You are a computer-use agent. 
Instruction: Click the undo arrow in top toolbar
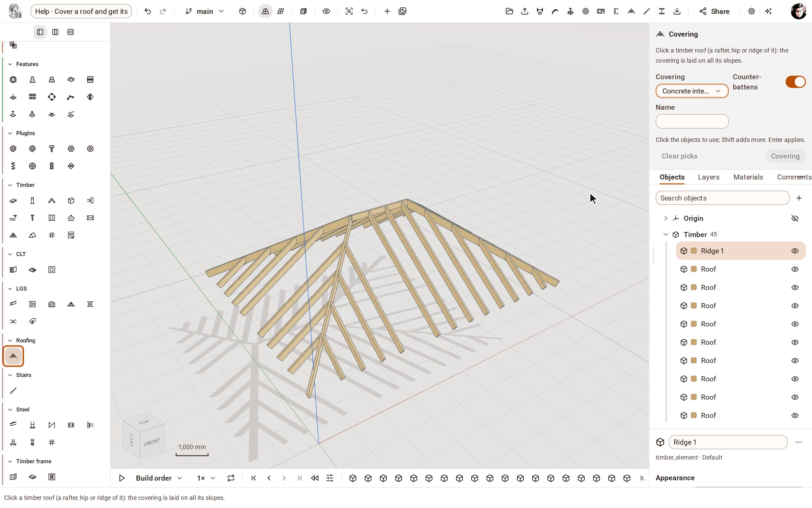point(148,11)
